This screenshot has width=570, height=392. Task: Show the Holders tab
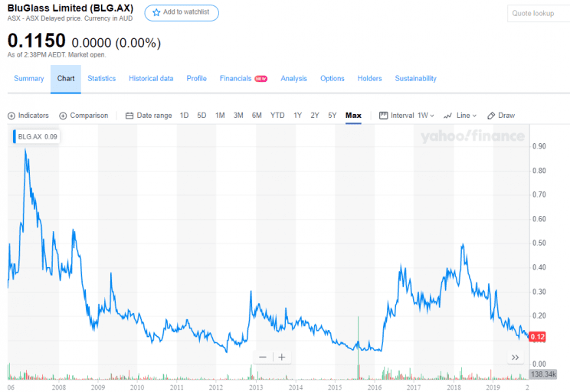[369, 78]
